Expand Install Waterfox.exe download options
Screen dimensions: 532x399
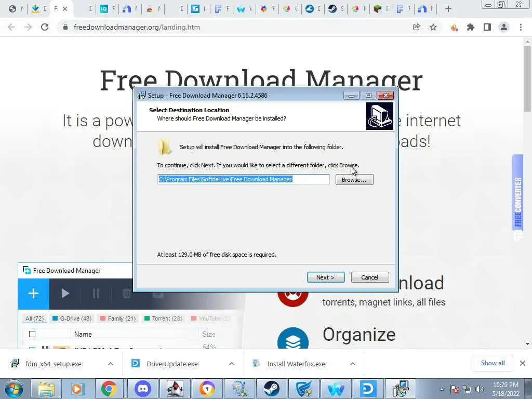tap(353, 364)
